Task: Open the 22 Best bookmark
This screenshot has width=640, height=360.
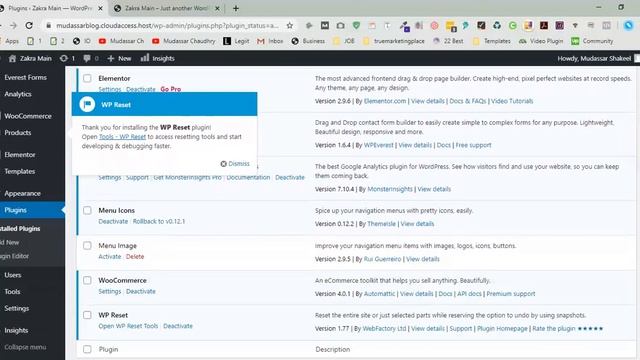Action: [x=448, y=41]
